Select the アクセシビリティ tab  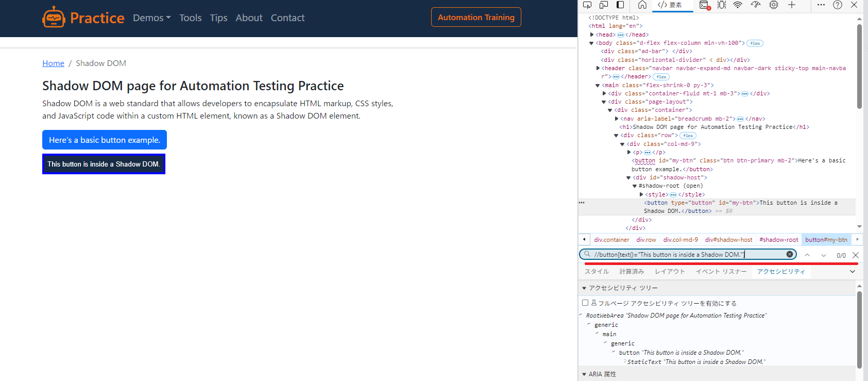point(781,271)
